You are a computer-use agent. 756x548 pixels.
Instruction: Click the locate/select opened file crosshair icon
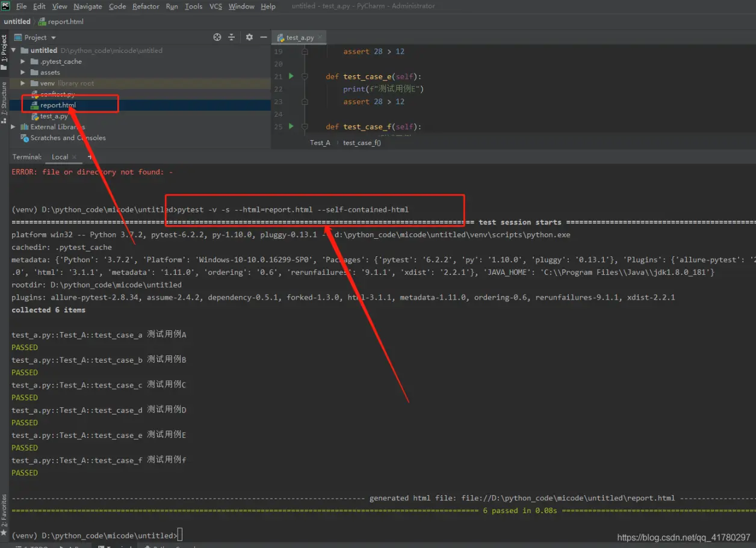pos(217,37)
